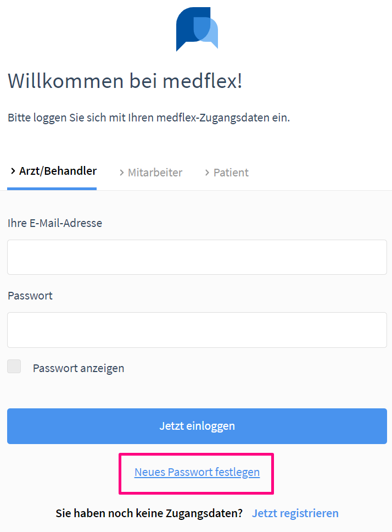Click the chevron arrow before Patient
The height and width of the screenshot is (532, 392).
[x=207, y=173]
